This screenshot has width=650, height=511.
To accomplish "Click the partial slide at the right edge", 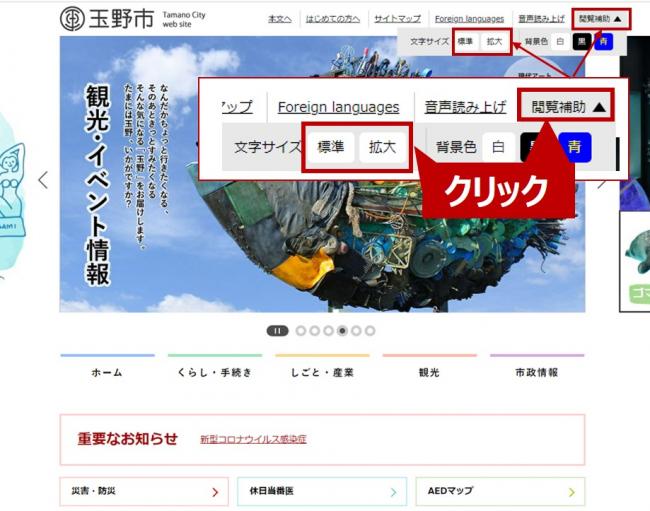I will coord(635,174).
